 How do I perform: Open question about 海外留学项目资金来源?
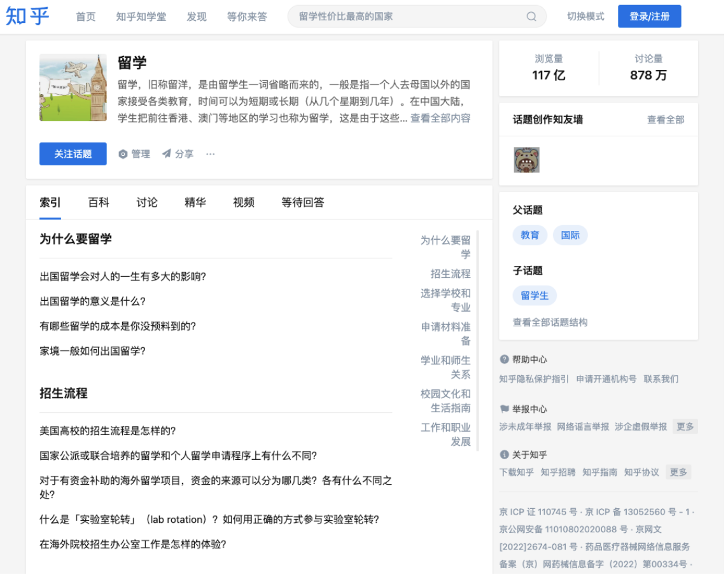pos(217,490)
